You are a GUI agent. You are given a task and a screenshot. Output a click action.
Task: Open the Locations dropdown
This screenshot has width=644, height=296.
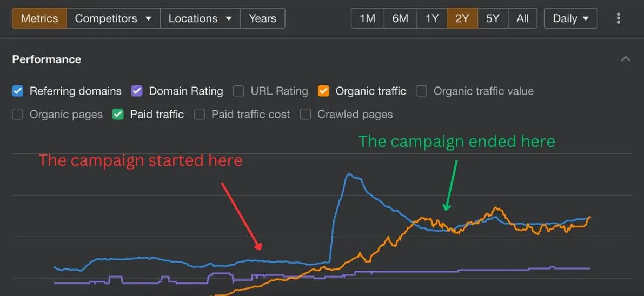tap(200, 18)
